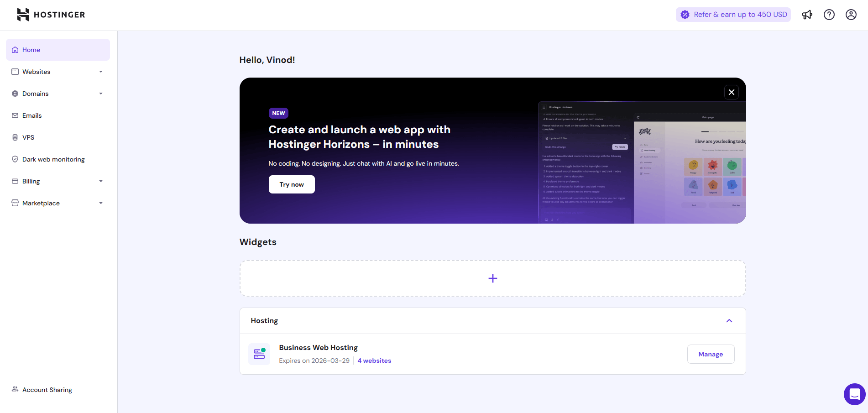Open VPS menu item
Viewport: 868px width, 413px height.
pyautogui.click(x=58, y=137)
